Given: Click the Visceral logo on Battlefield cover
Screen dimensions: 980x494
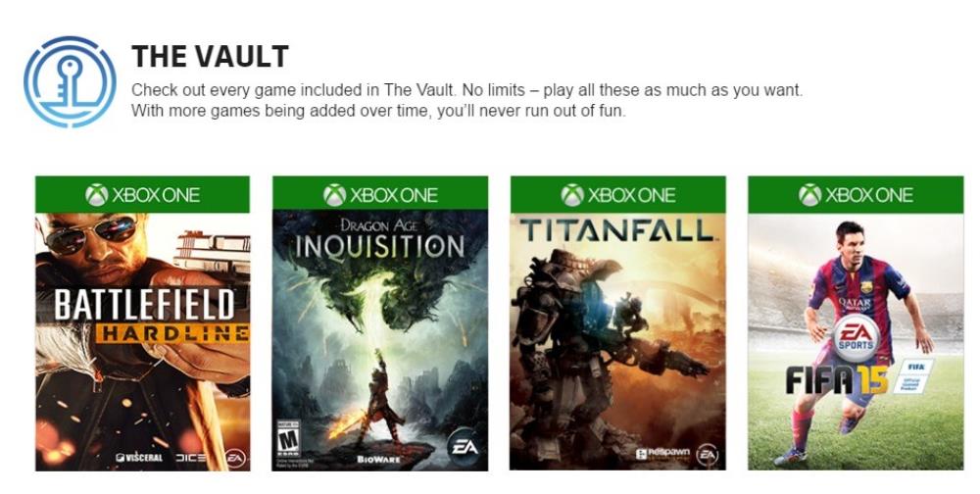Looking at the screenshot, I should click(x=139, y=458).
